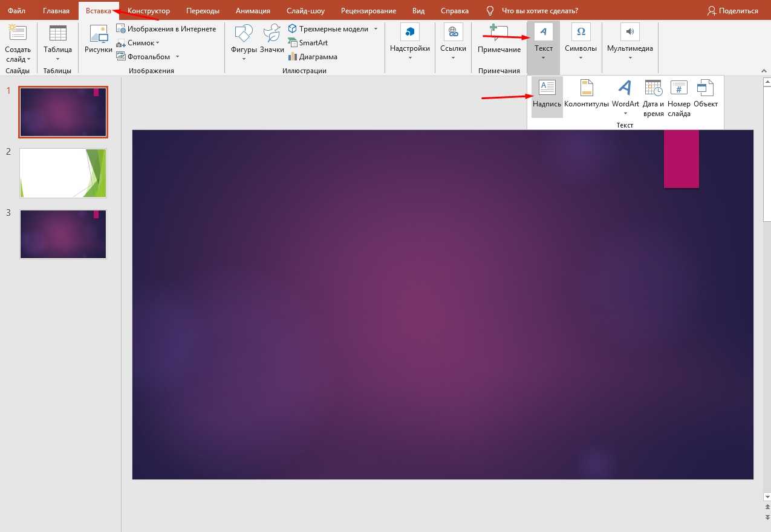Open the Символы symbols dropdown
This screenshot has height=532, width=771.
coord(581,59)
